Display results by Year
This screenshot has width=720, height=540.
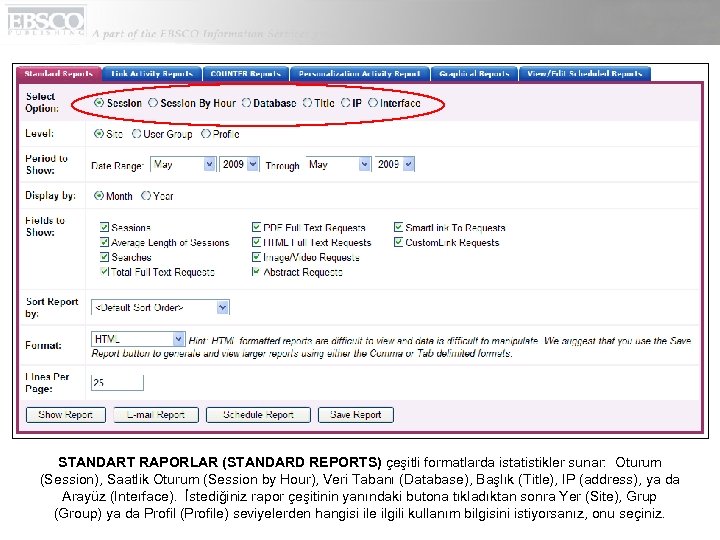coord(146,196)
